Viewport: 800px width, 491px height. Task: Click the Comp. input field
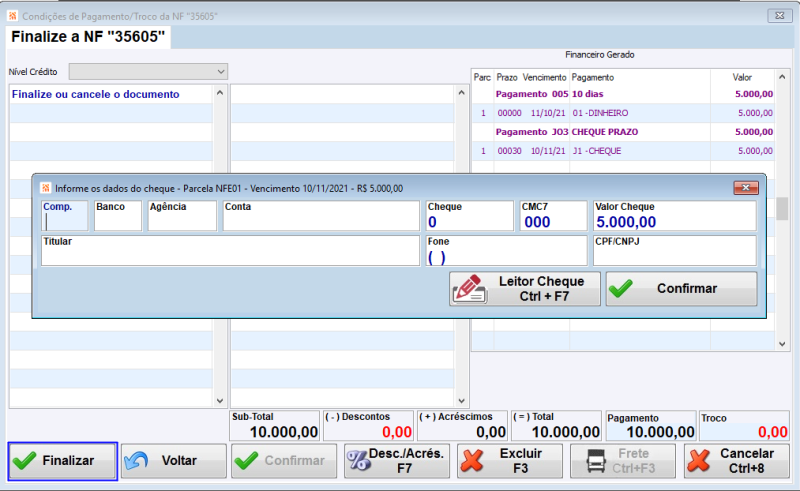(x=65, y=216)
